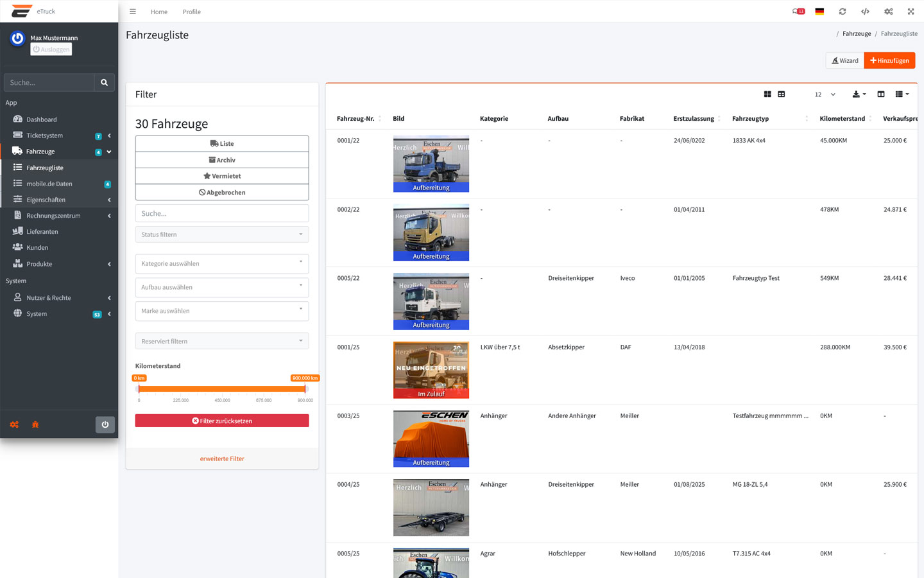Sort by Fahrzeug-Nr. column header
The width and height of the screenshot is (924, 578).
coord(359,119)
